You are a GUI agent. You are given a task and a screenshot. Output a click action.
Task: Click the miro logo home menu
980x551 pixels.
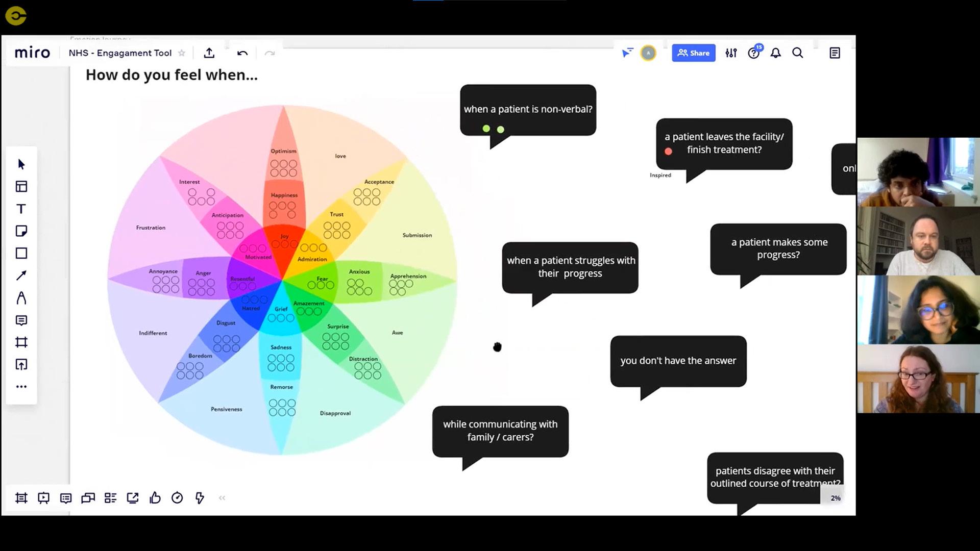32,53
